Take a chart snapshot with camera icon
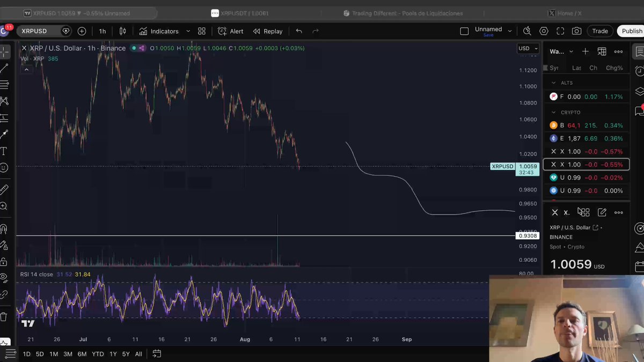 tap(576, 31)
